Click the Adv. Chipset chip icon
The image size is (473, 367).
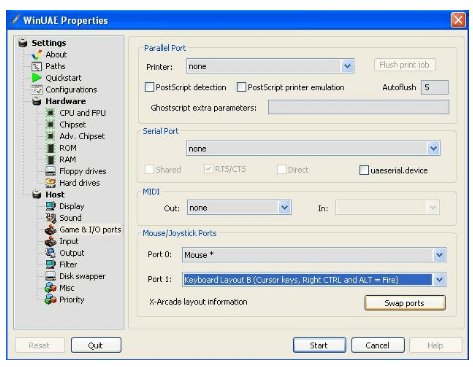(50, 136)
